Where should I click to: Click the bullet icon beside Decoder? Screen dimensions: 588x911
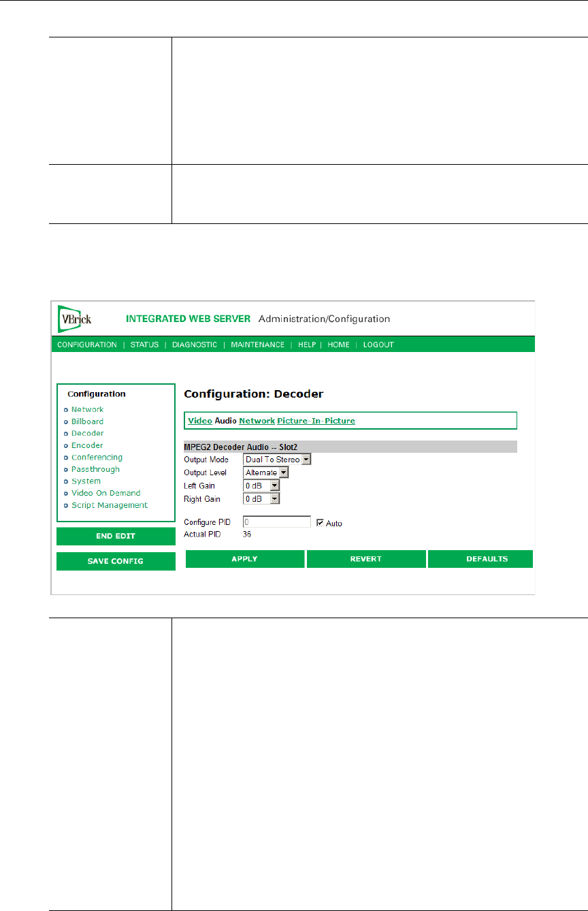pyautogui.click(x=66, y=434)
